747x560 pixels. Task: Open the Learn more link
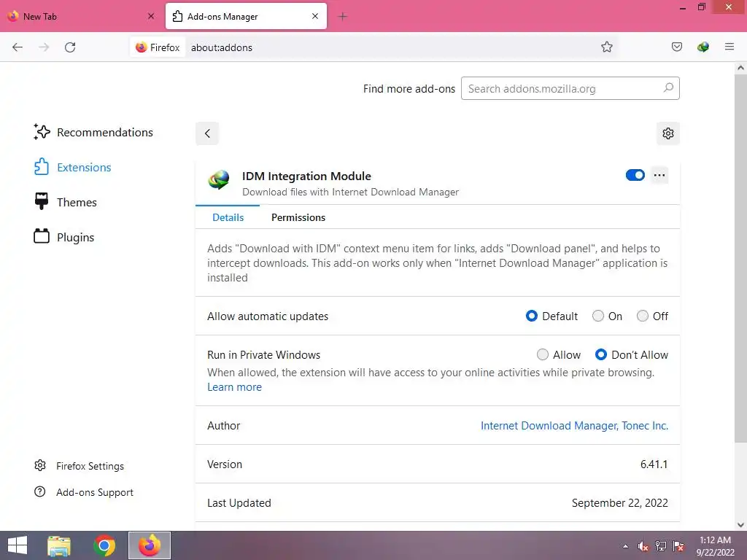234,387
